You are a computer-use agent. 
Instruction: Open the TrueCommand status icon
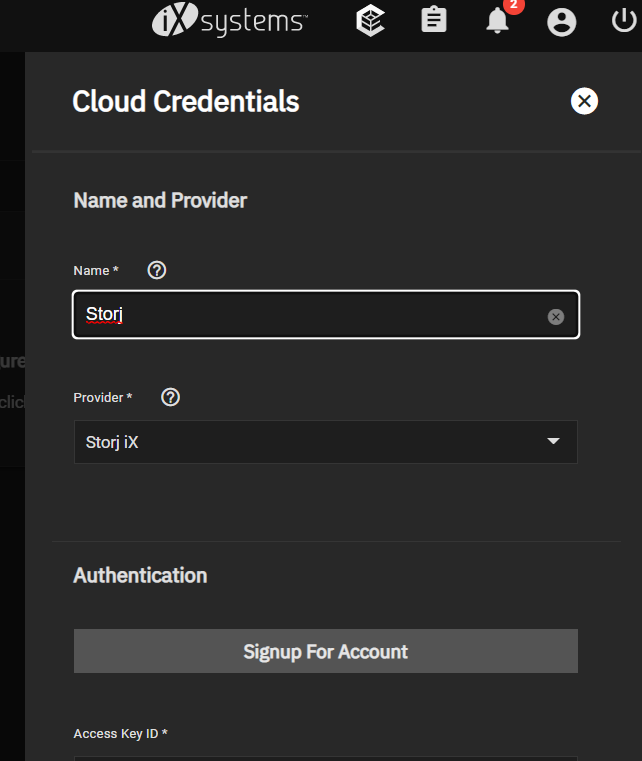coord(370,20)
